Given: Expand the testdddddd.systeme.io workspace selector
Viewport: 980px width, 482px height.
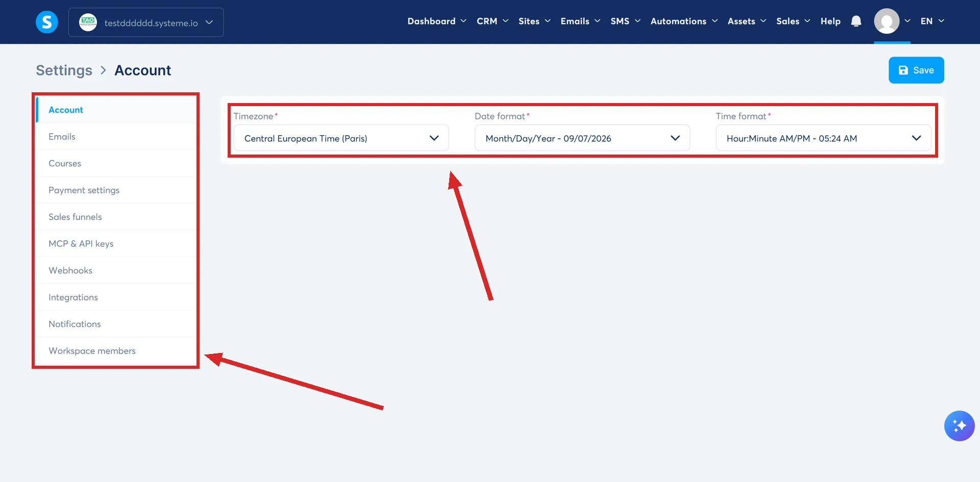Looking at the screenshot, I should pos(146,22).
